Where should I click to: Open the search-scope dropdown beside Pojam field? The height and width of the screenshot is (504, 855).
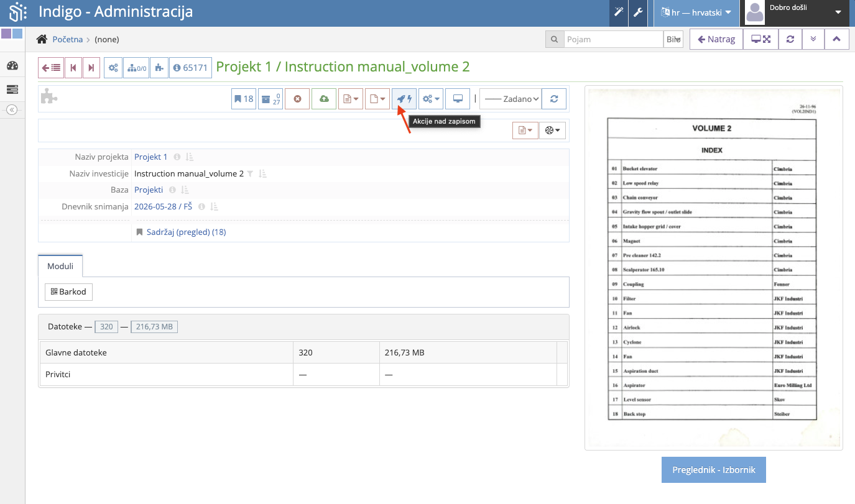(x=674, y=39)
